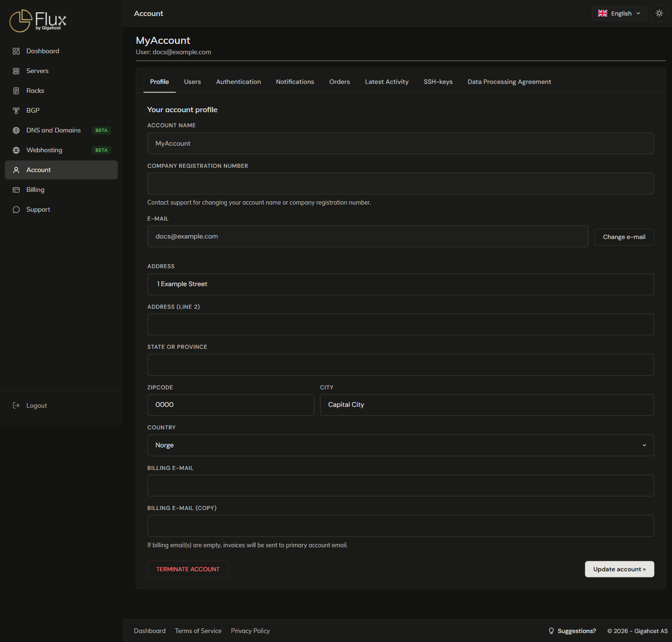Click the Suggestions? footer link
Screen dimensions: 672x642
pos(577,631)
